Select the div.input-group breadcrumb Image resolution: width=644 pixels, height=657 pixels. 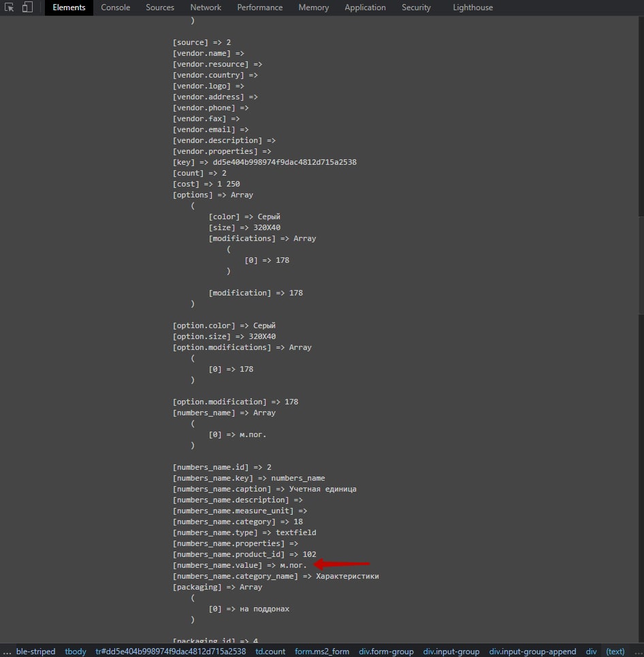point(451,651)
